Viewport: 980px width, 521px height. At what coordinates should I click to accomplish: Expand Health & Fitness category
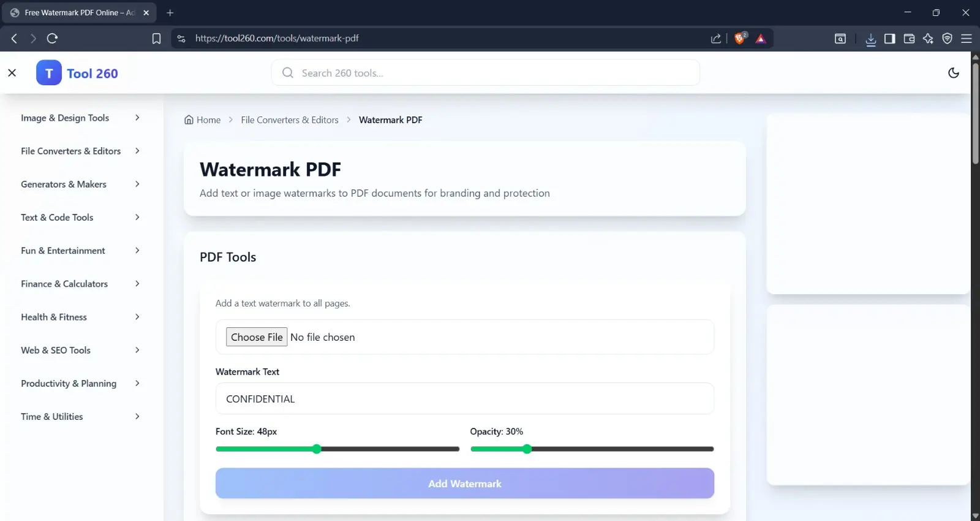pos(80,317)
